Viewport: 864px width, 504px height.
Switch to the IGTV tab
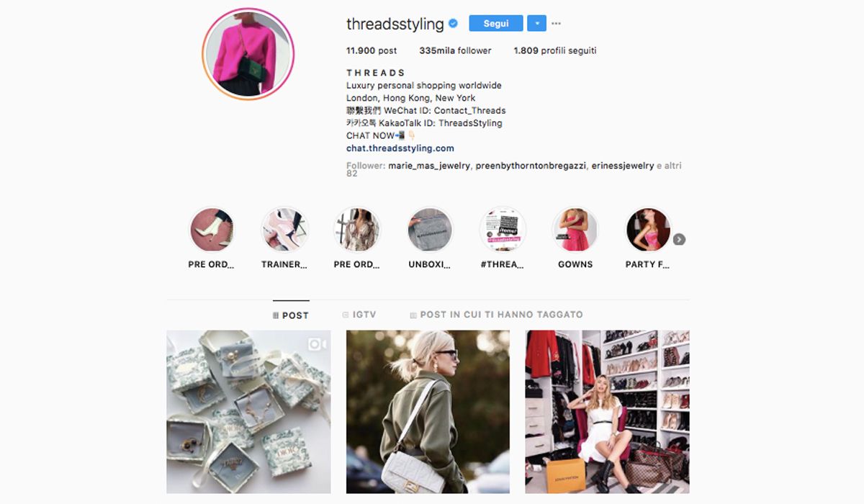359,315
